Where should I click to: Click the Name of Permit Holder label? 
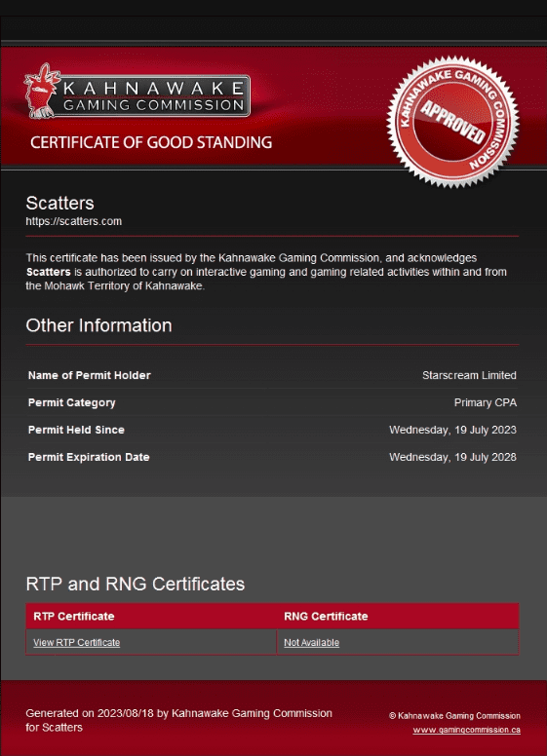90,375
